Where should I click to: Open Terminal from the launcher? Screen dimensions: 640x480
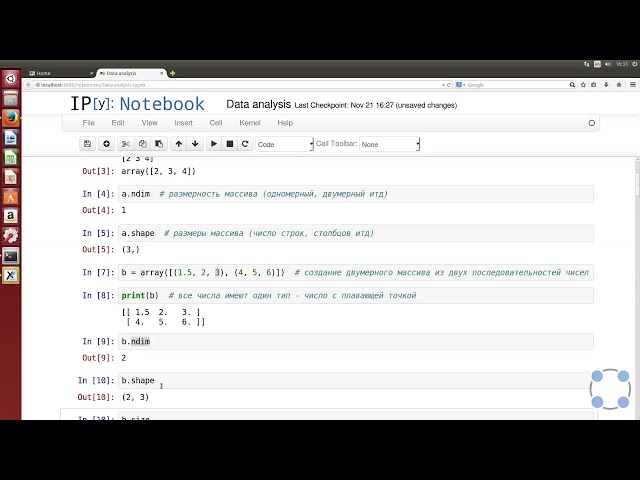tap(11, 256)
